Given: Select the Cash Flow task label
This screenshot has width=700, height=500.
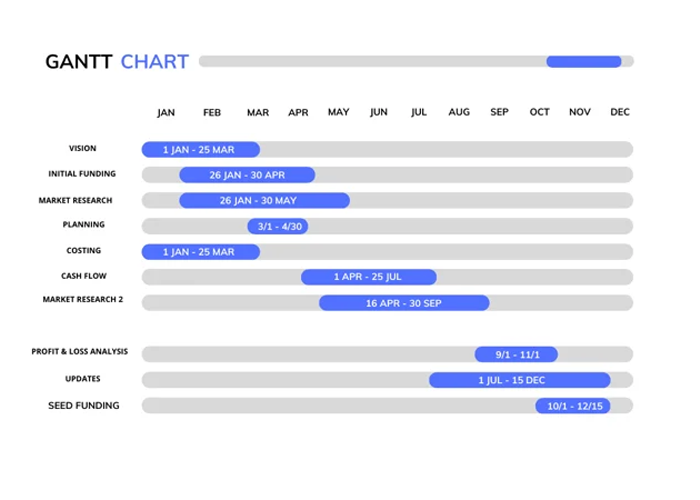Looking at the screenshot, I should [84, 275].
